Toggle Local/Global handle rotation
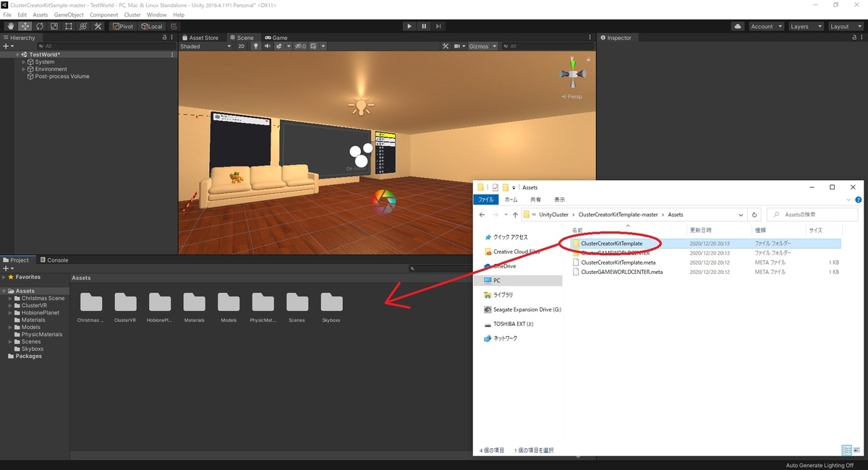 [152, 26]
